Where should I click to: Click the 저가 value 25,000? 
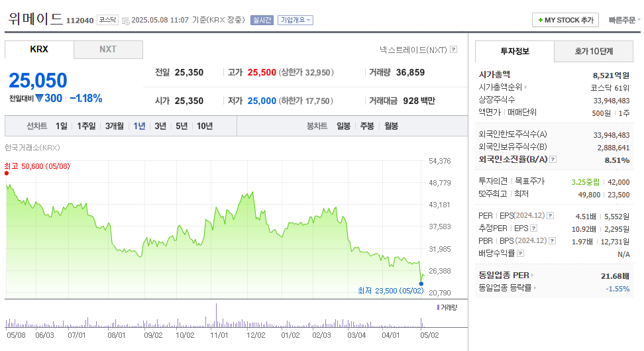click(x=262, y=101)
